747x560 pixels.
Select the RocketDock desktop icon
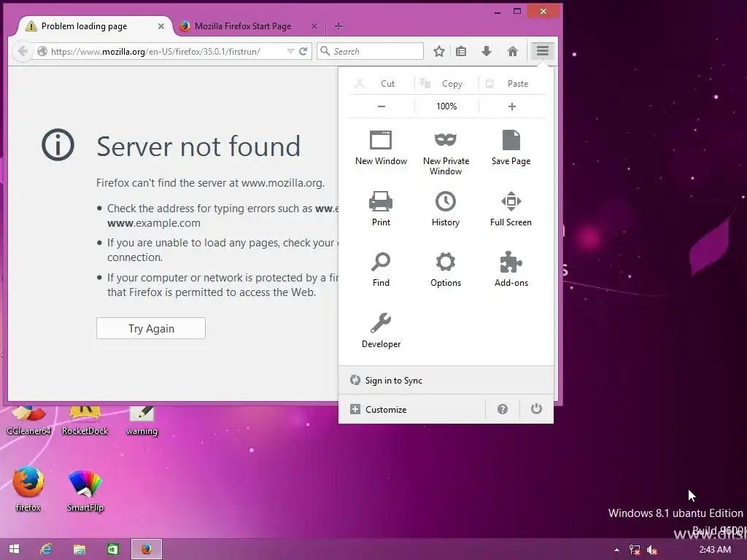85,421
